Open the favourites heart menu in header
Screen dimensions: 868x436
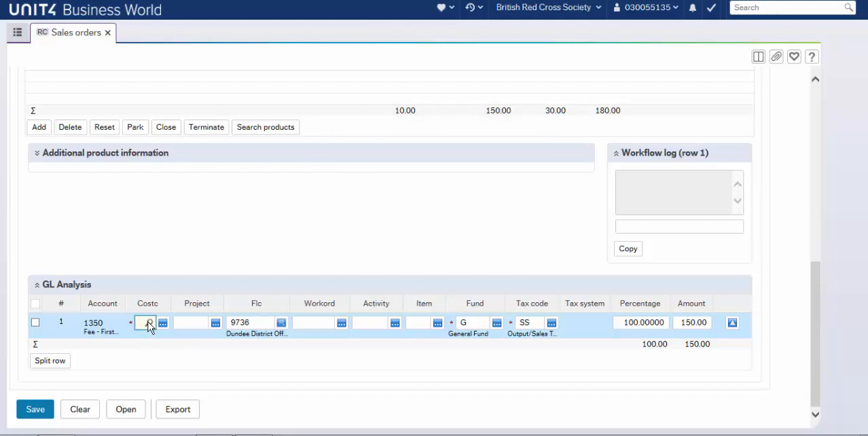445,7
